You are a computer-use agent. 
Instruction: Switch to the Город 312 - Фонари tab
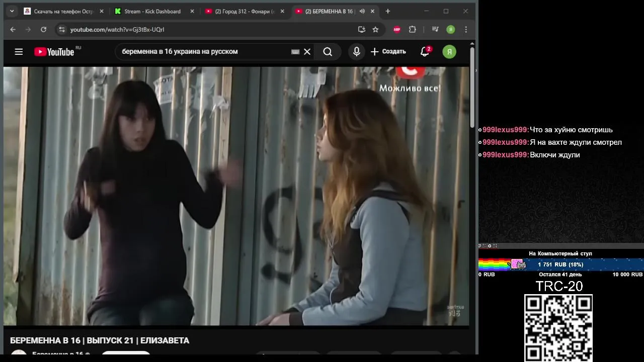[x=244, y=11]
